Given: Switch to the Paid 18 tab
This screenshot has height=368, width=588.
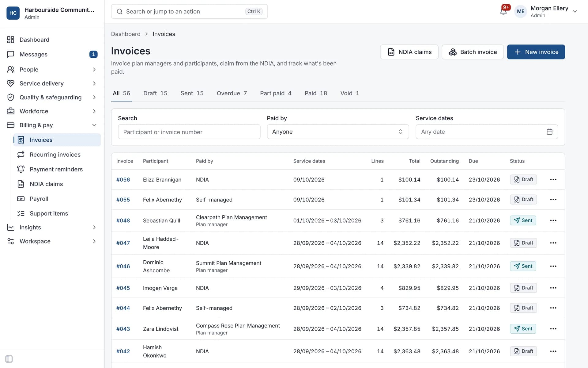Looking at the screenshot, I should [316, 93].
